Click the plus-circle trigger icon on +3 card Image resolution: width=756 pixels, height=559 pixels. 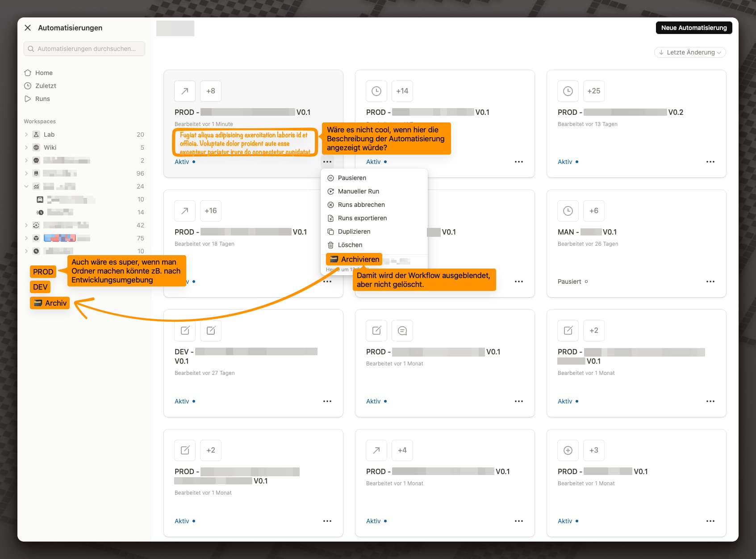[x=568, y=450]
